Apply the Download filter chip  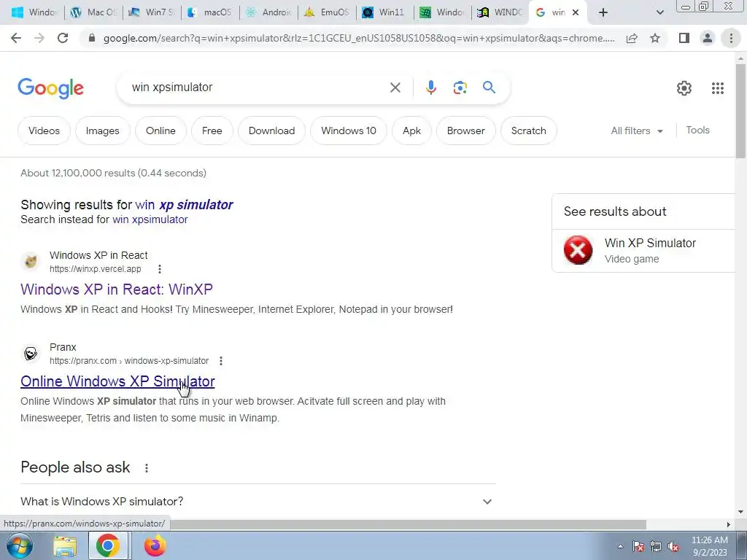tap(271, 131)
